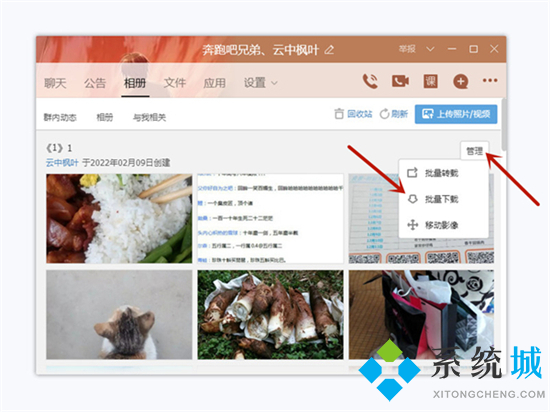Click the refresh circular arrow icon
This screenshot has height=412, width=550.
pos(384,114)
